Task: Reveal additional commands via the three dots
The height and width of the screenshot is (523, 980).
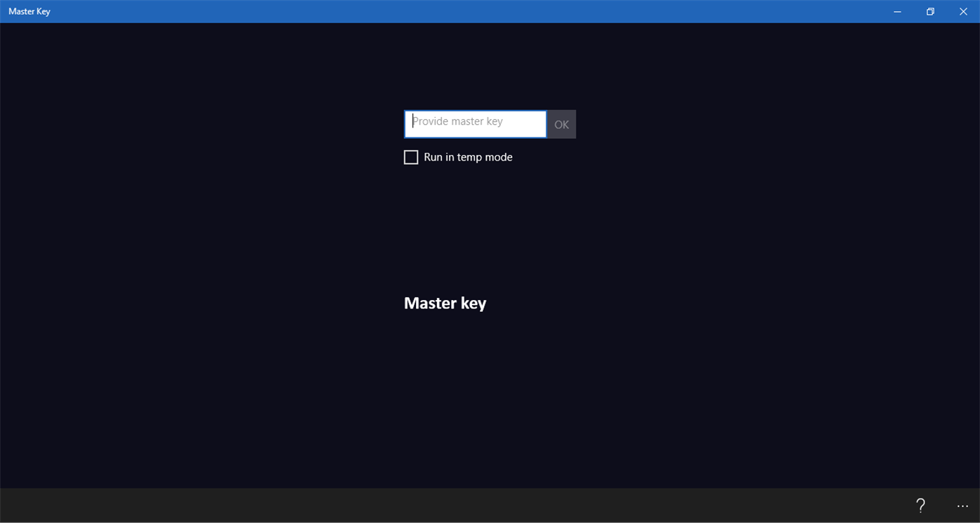Action: coord(962,505)
